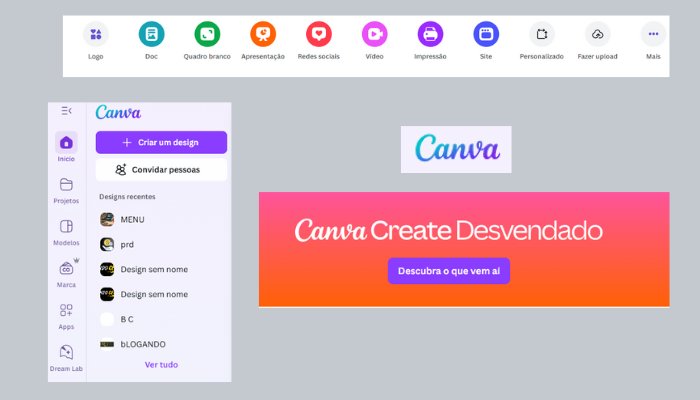Open the Apresentação presentation icon
The height and width of the screenshot is (400, 700).
click(x=263, y=34)
